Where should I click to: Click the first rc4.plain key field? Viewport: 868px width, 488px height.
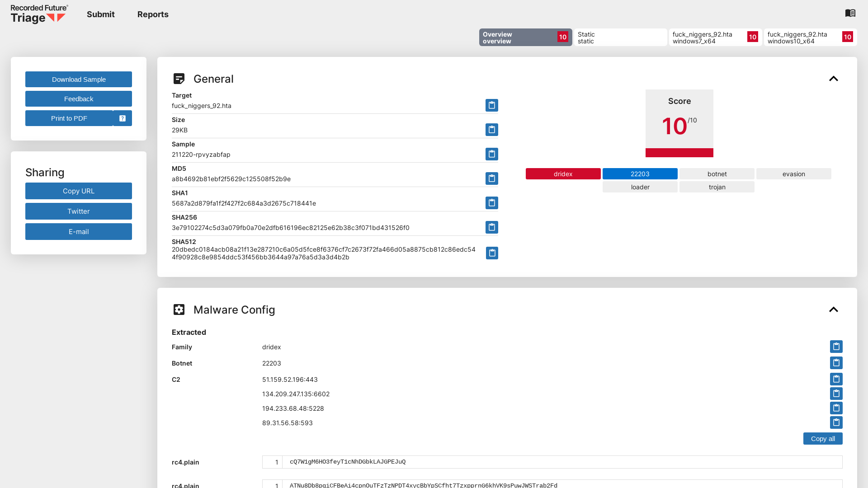click(x=552, y=462)
